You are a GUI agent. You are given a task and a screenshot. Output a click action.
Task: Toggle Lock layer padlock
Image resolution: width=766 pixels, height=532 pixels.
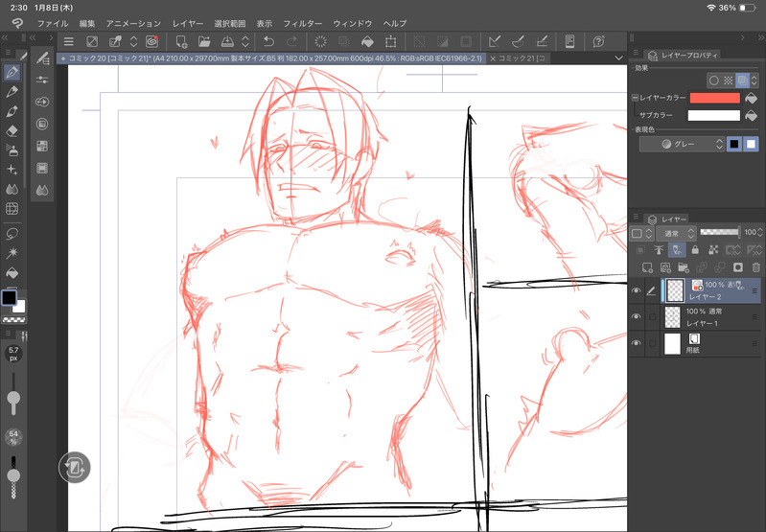[x=695, y=250]
